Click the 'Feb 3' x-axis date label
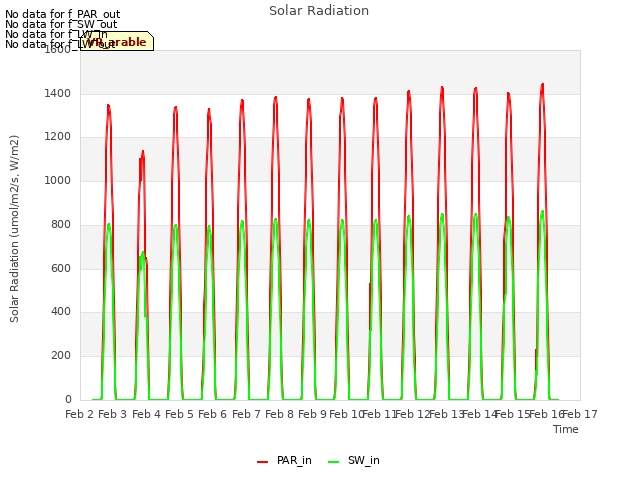Image resolution: width=640 pixels, height=480 pixels. pos(113,414)
